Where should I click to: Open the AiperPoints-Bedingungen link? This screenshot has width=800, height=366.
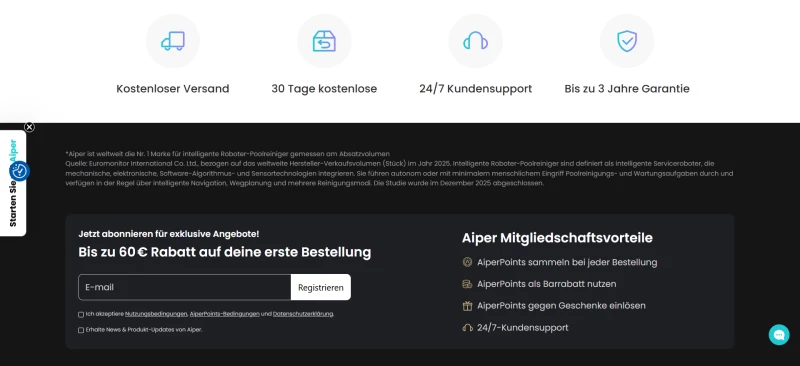pyautogui.click(x=224, y=314)
